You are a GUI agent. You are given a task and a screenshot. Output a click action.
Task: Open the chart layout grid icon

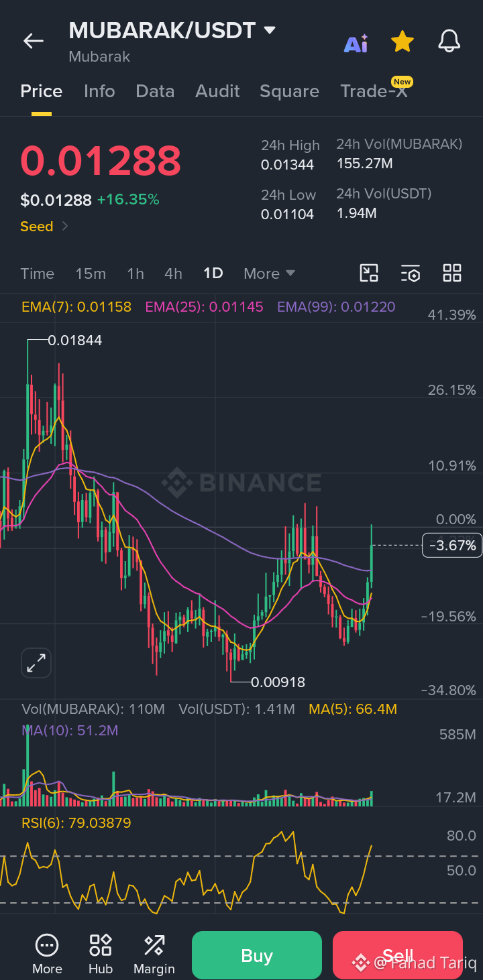[452, 273]
